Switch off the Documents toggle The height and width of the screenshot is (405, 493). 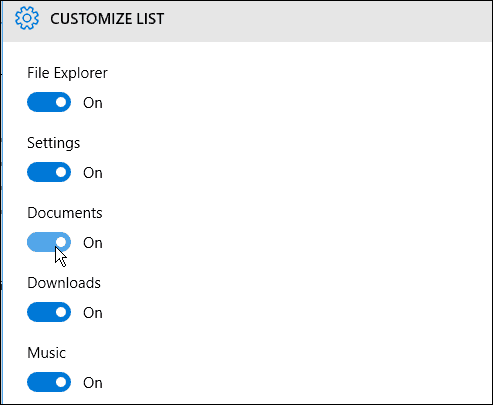[49, 242]
